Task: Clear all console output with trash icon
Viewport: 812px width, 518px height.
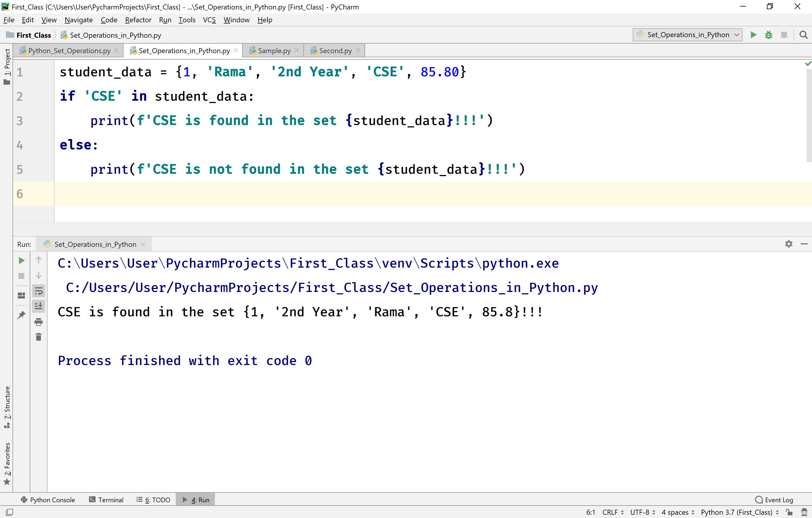Action: click(x=39, y=337)
